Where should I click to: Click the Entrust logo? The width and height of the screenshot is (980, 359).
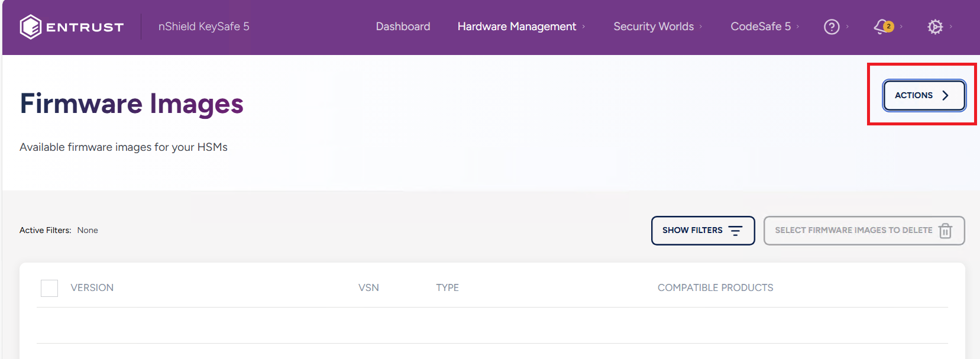(72, 27)
